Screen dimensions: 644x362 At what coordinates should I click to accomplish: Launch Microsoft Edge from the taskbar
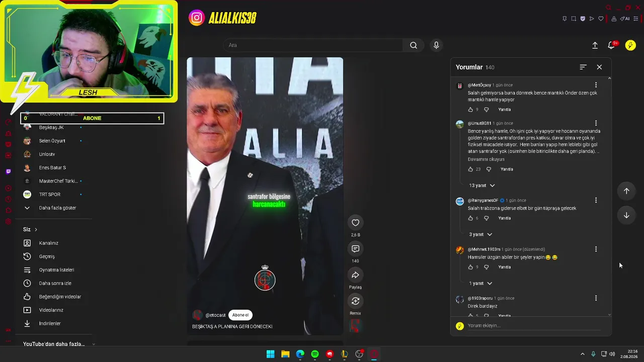[300, 354]
